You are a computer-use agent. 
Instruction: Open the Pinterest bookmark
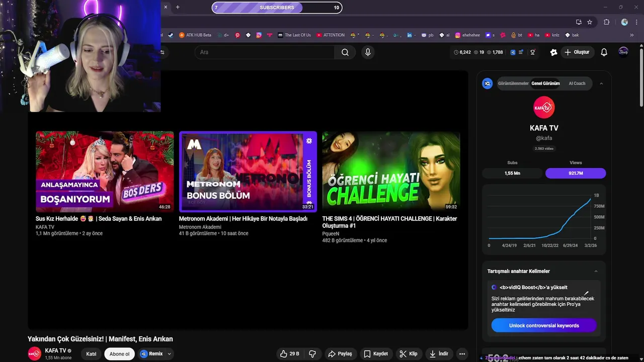pos(237,35)
